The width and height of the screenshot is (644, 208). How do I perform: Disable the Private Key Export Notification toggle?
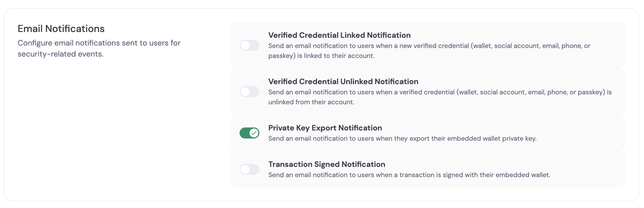[x=249, y=133]
